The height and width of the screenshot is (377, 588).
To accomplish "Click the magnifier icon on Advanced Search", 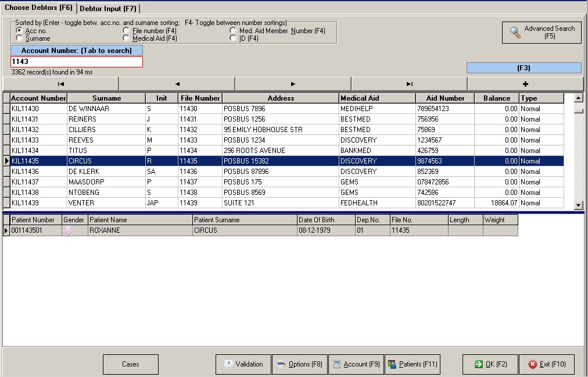I will (x=515, y=32).
